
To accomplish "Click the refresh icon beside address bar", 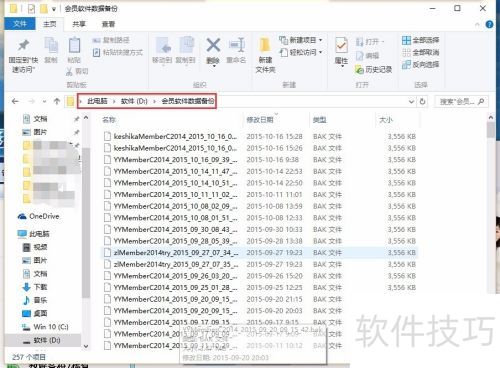I will [422, 101].
